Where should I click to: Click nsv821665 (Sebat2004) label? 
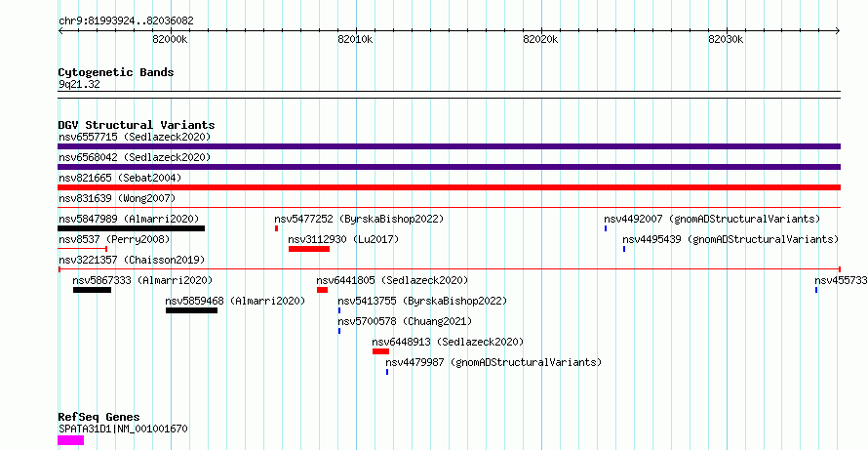120,178
